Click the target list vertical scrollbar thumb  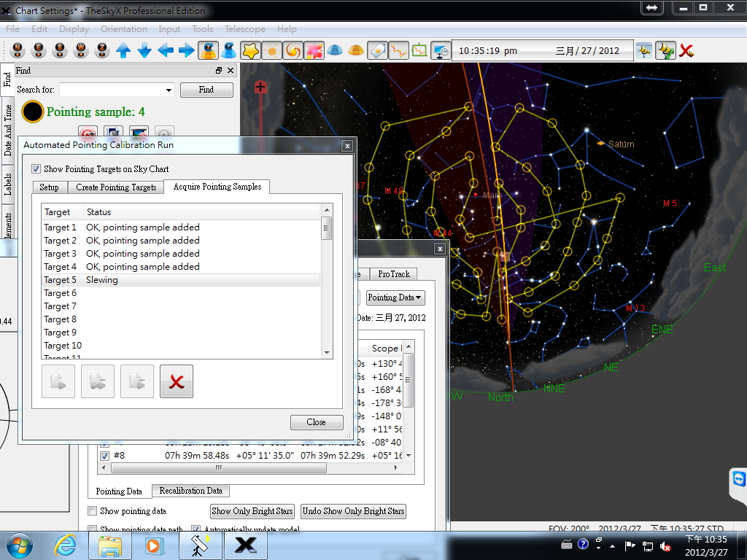(326, 228)
